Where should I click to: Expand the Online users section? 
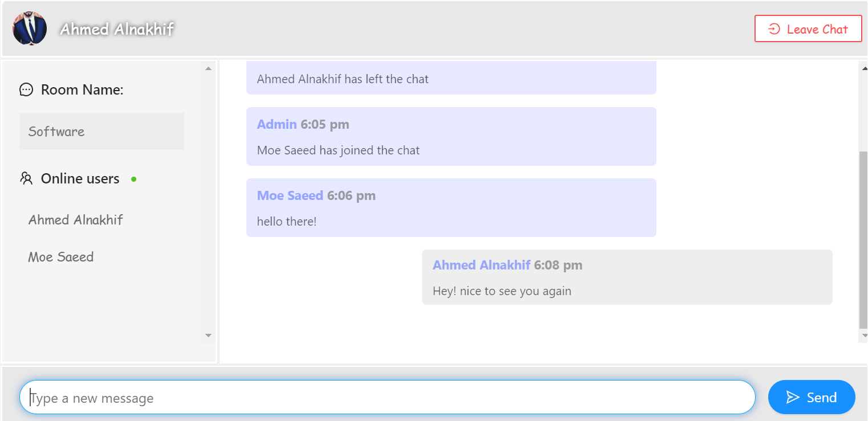(80, 178)
